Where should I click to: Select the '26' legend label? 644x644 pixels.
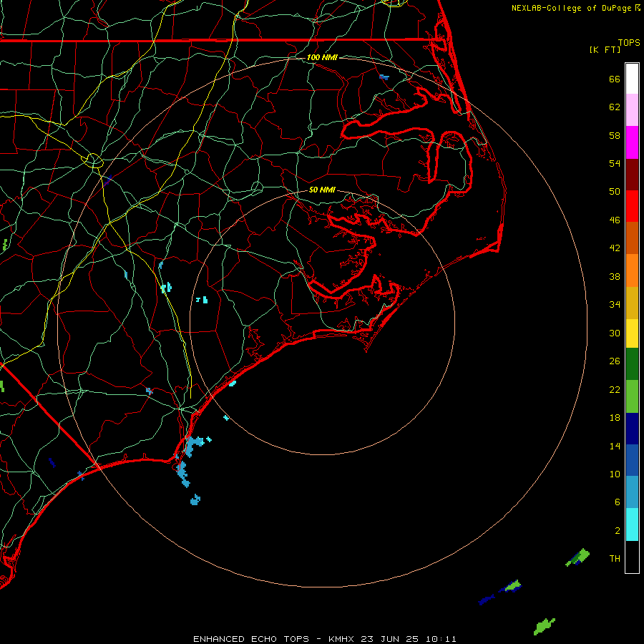coord(615,361)
